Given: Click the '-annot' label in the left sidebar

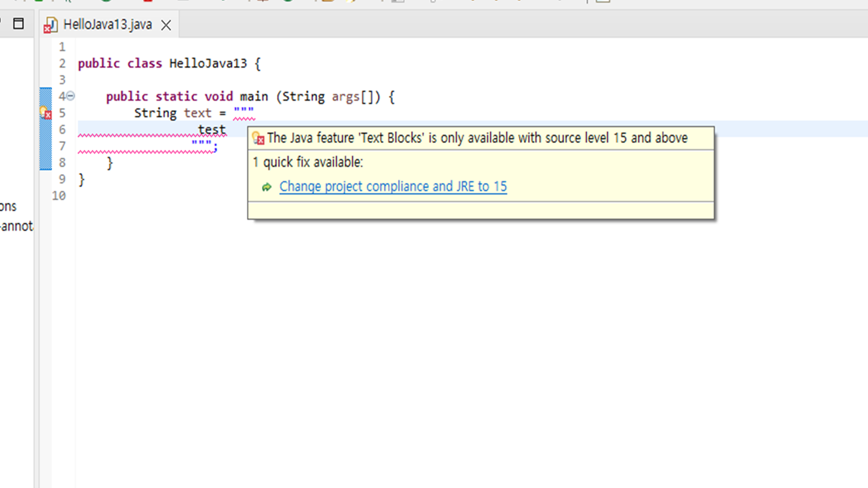Looking at the screenshot, I should coord(16,226).
